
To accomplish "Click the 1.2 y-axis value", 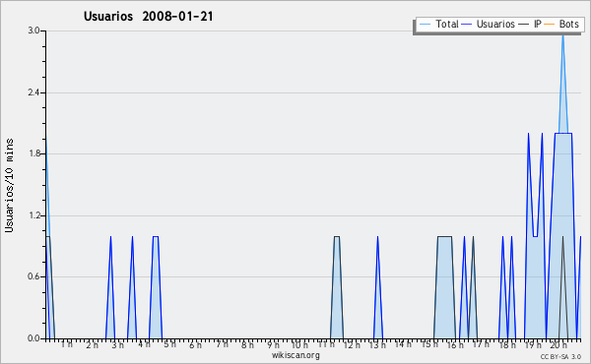I will tap(33, 215).
